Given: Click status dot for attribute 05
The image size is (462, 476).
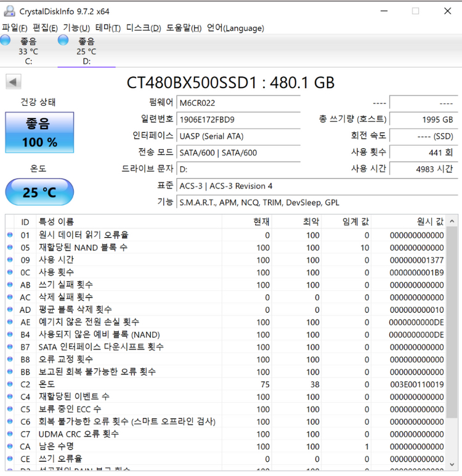Looking at the screenshot, I should pos(10,247).
